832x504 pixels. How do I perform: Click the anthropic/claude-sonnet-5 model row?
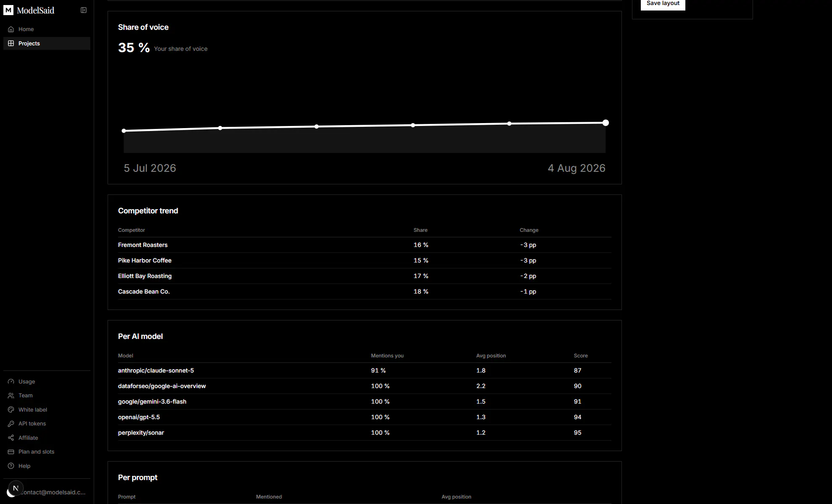click(365, 370)
